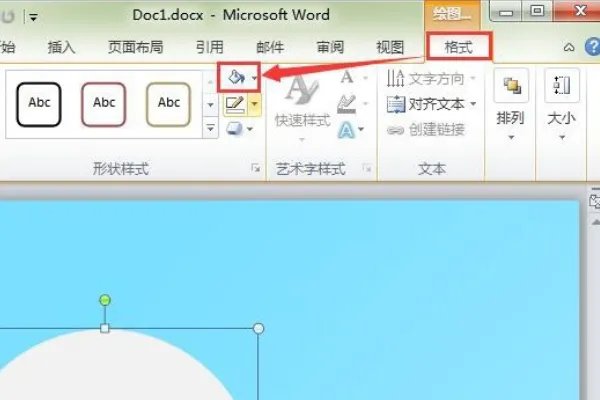Click the top middle square resize handle
Image resolution: width=600 pixels, height=400 pixels.
(104, 328)
